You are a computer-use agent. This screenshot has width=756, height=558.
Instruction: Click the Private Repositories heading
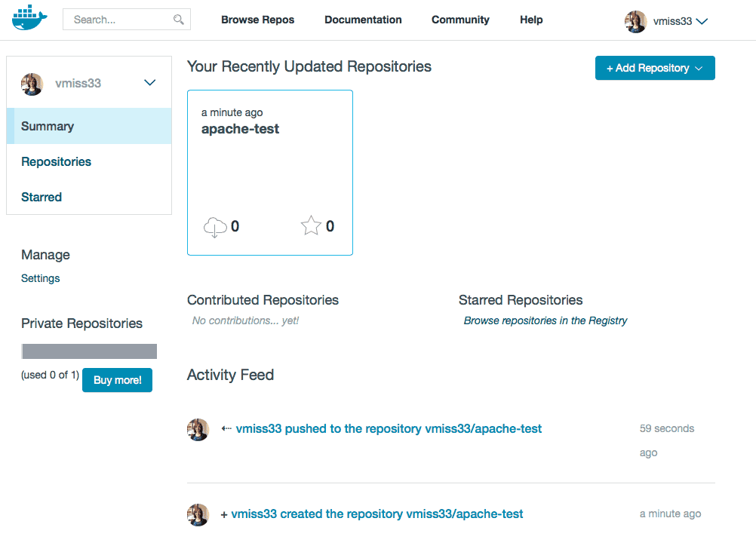pyautogui.click(x=82, y=323)
